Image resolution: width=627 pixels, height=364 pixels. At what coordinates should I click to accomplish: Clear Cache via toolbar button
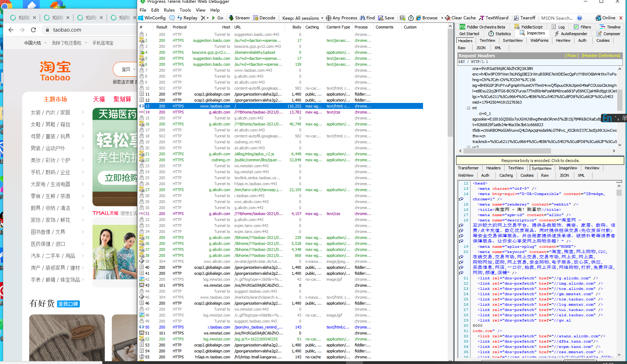click(x=460, y=18)
